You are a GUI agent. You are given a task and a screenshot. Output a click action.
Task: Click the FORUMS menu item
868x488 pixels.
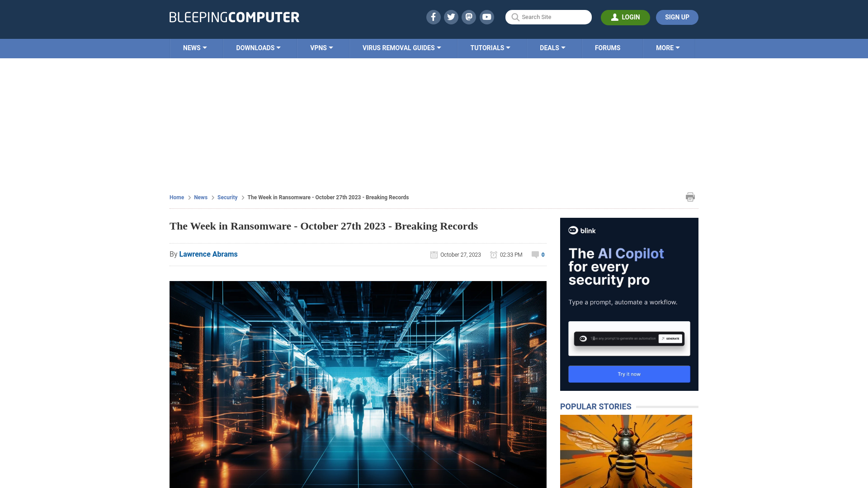click(608, 47)
